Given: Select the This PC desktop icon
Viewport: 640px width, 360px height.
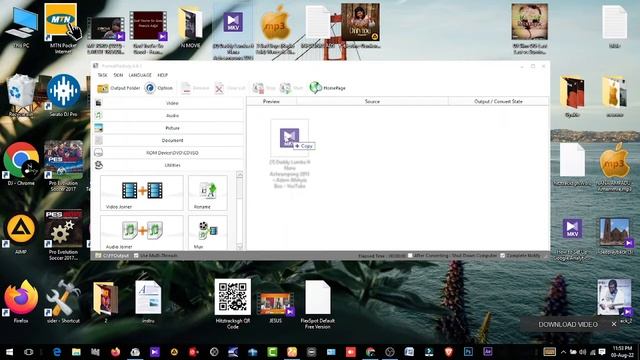Looking at the screenshot, I should point(21,27).
